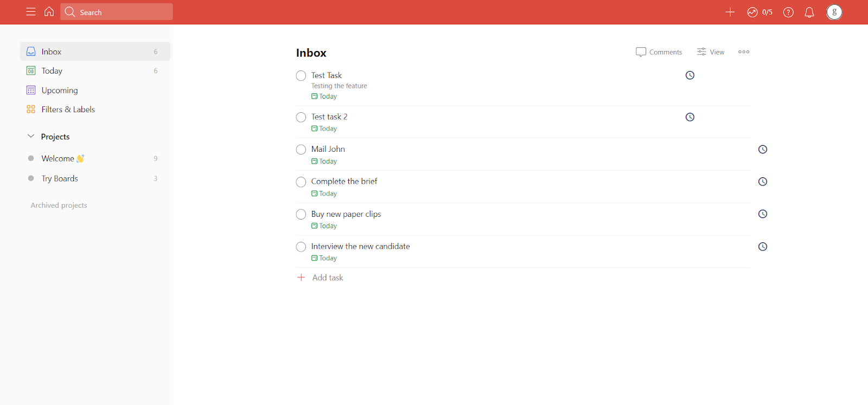868x405 pixels.
Task: Check off Buy new paper clips
Action: [301, 214]
